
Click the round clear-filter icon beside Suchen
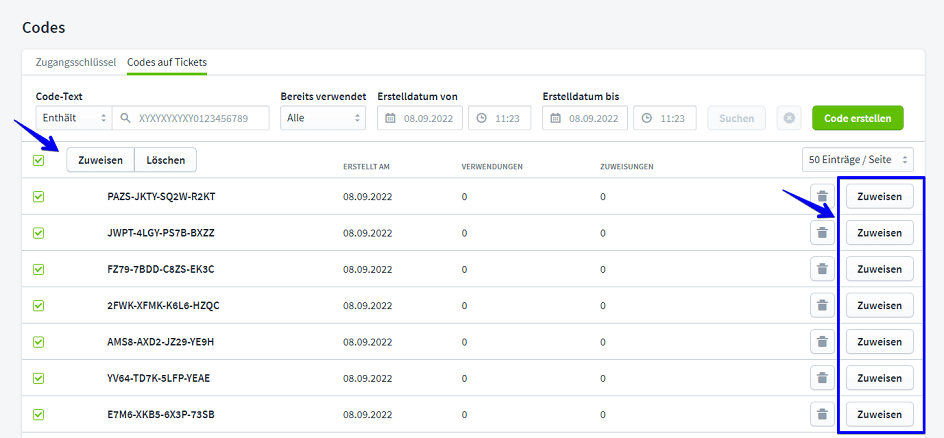(789, 118)
